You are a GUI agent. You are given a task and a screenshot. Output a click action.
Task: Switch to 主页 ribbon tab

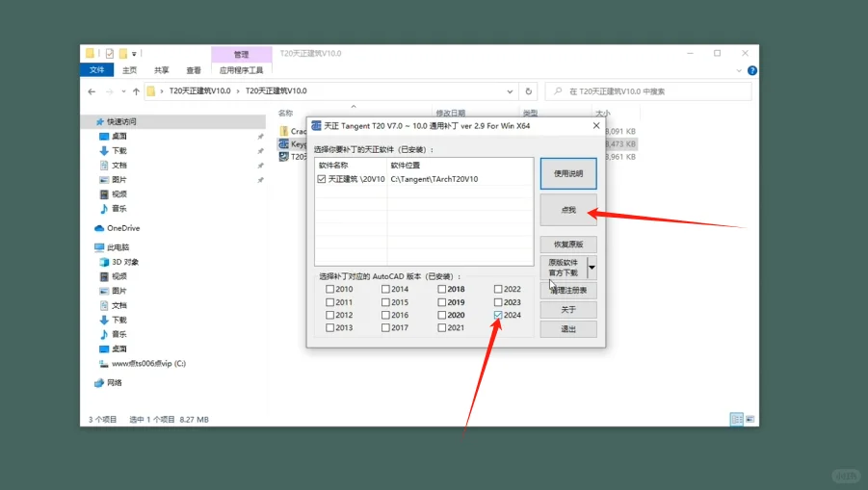(129, 70)
